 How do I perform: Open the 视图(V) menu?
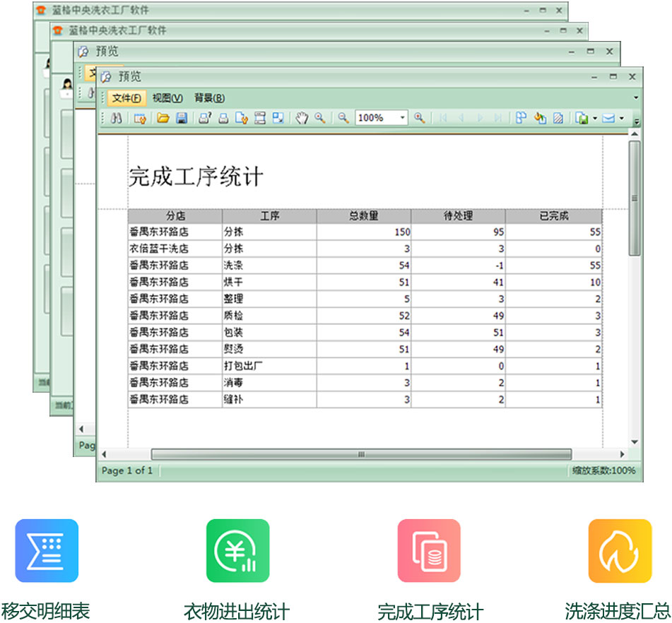169,97
